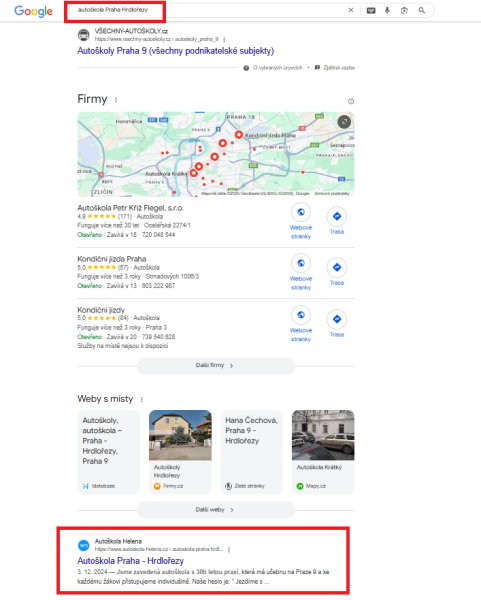Click the search query input field
This screenshot has height=600, width=481.
click(207, 10)
